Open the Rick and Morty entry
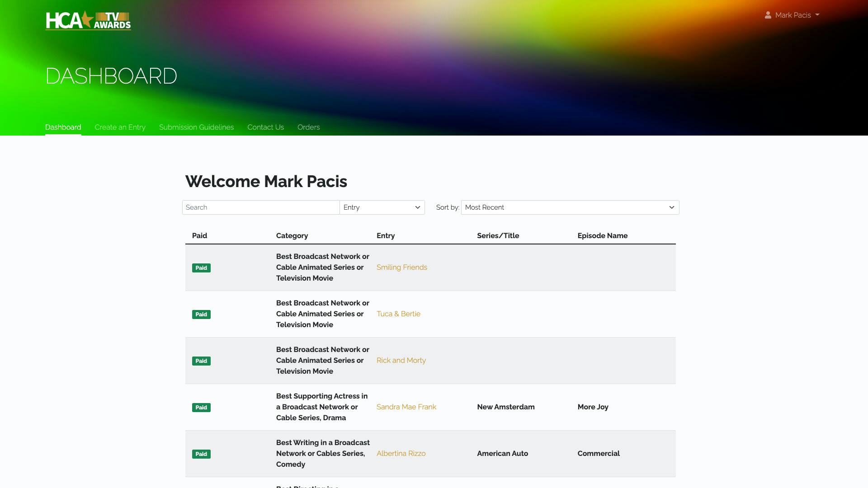The height and width of the screenshot is (488, 868). coord(401,360)
